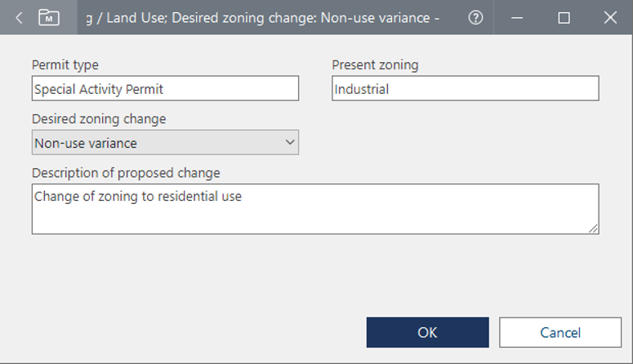Screen dimensions: 633x364
Task: Click the "Permit type" label
Action: coord(65,65)
